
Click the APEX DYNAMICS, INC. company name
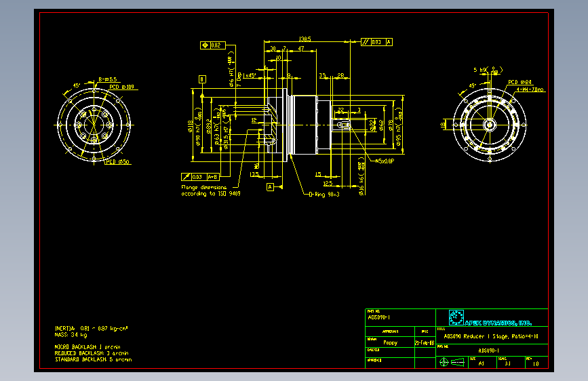498,323
